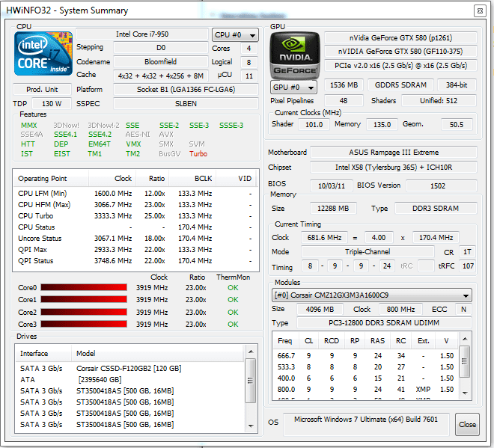Image resolution: width=494 pixels, height=448 pixels.
Task: Click the 130 W TDP field
Action: coord(52,103)
